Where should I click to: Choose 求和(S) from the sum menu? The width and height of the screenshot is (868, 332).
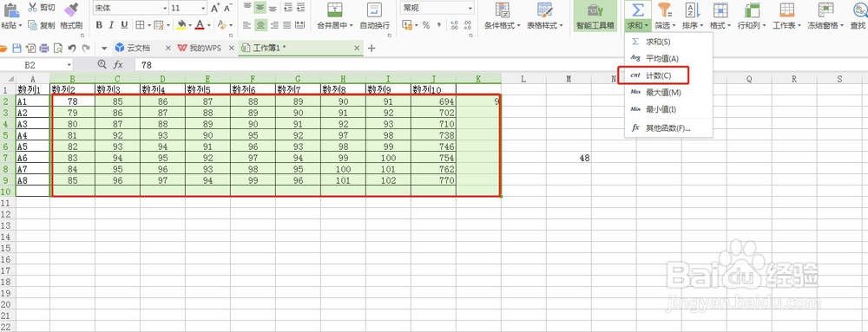click(x=668, y=42)
